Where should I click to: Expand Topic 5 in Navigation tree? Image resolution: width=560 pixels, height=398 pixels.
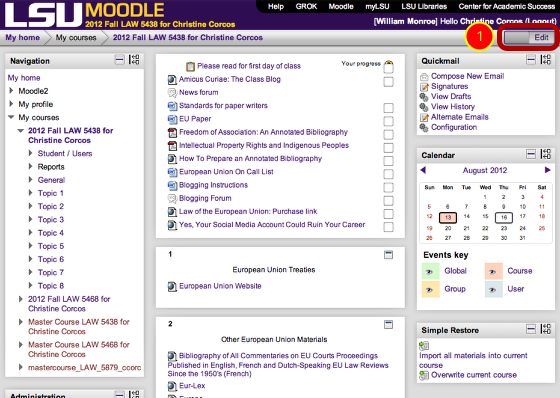(x=30, y=246)
